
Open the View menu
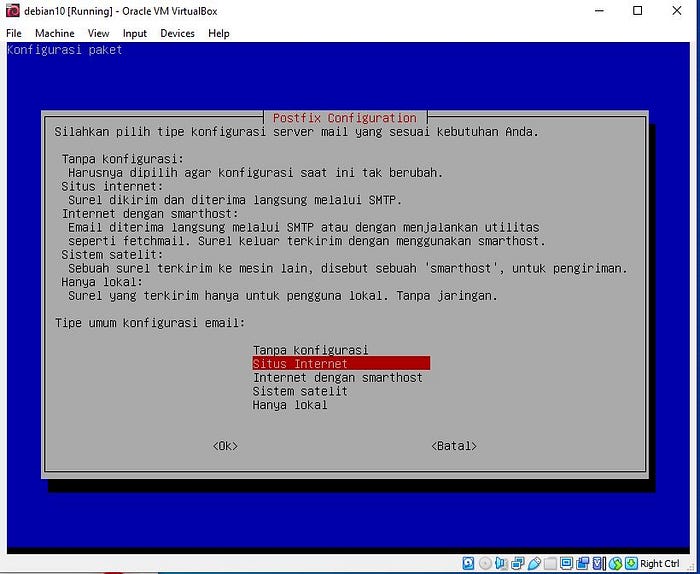click(x=98, y=33)
